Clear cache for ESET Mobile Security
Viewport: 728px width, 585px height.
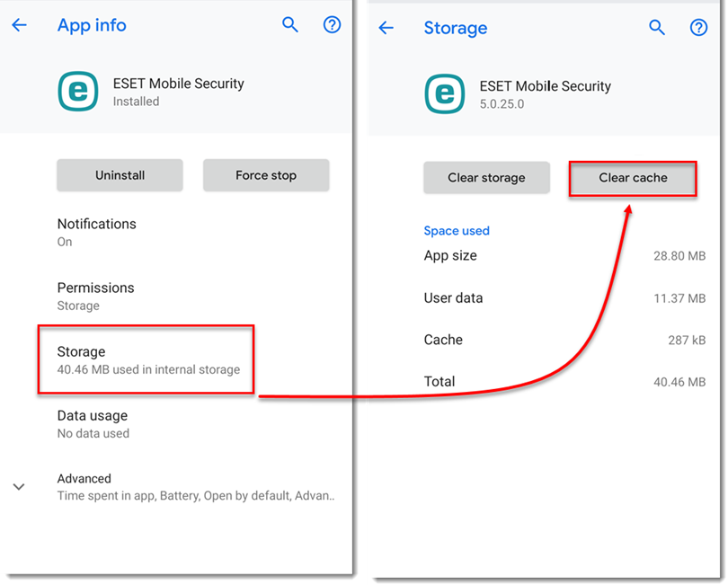click(x=633, y=178)
